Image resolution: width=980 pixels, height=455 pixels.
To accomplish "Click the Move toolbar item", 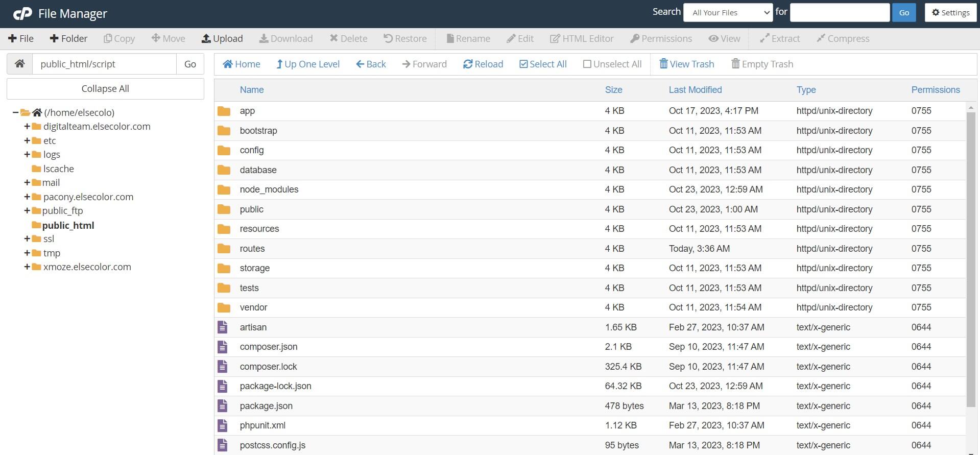I will [169, 38].
